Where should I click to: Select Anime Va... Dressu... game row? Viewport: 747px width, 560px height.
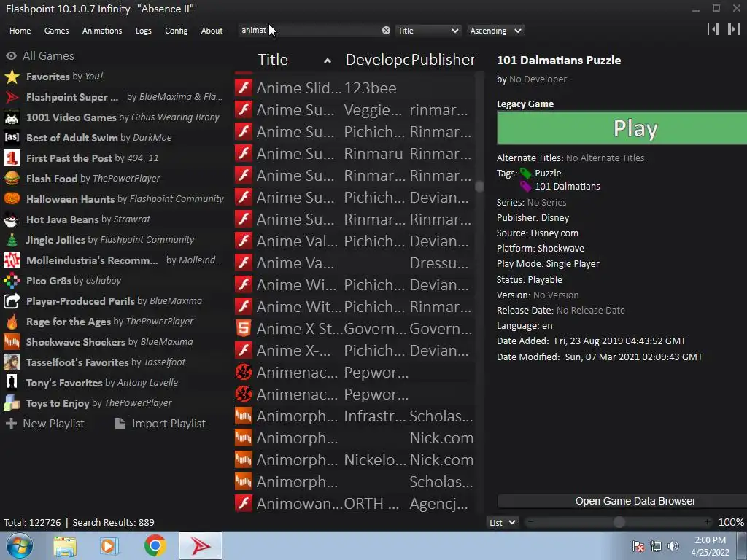[354, 262]
